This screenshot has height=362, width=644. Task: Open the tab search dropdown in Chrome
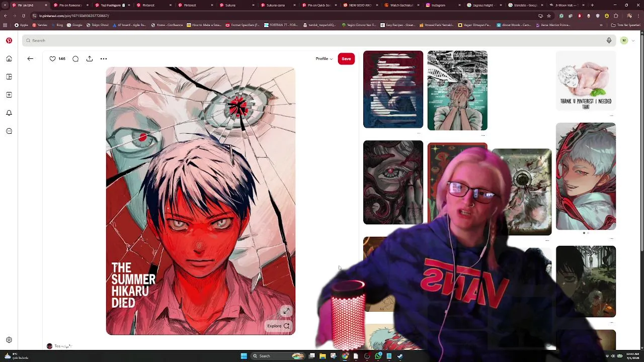pos(5,5)
